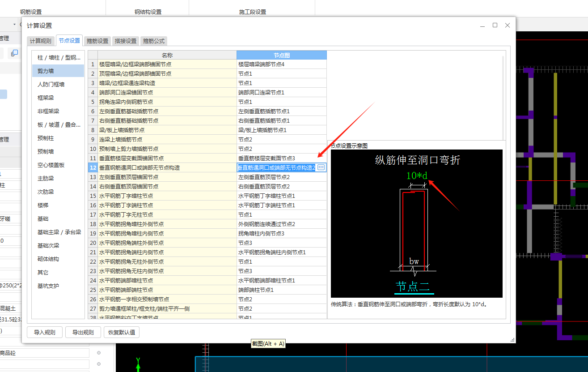The height and width of the screenshot is (372, 588).
Task: Select 基础 category in the list
Action: pos(58,218)
